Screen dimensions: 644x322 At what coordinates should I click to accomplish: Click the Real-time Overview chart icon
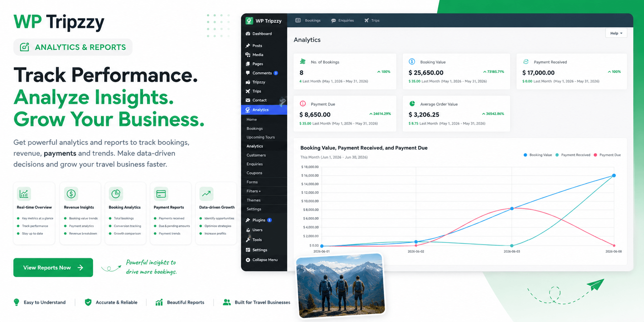pos(24,194)
